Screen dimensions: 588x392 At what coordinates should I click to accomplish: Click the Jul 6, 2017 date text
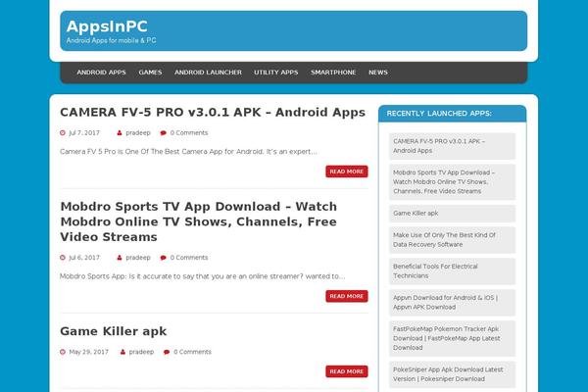click(84, 258)
